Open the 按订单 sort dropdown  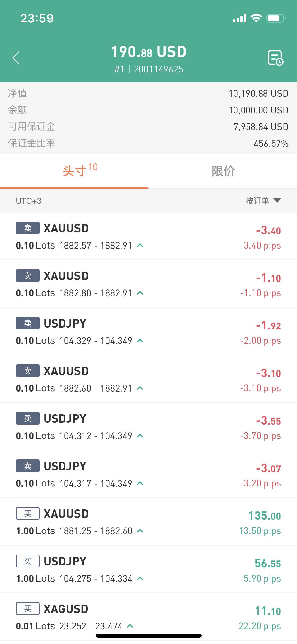click(263, 201)
